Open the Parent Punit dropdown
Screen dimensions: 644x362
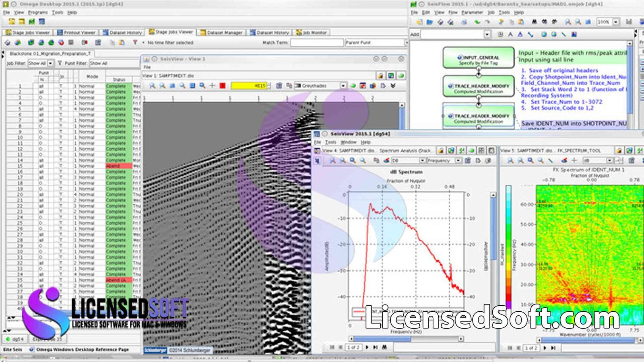[x=376, y=42]
